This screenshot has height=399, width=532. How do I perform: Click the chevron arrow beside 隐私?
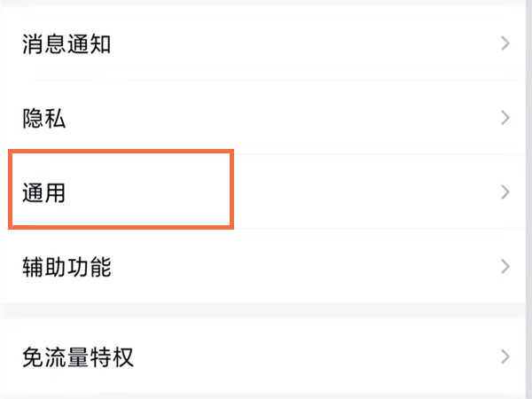(x=505, y=118)
